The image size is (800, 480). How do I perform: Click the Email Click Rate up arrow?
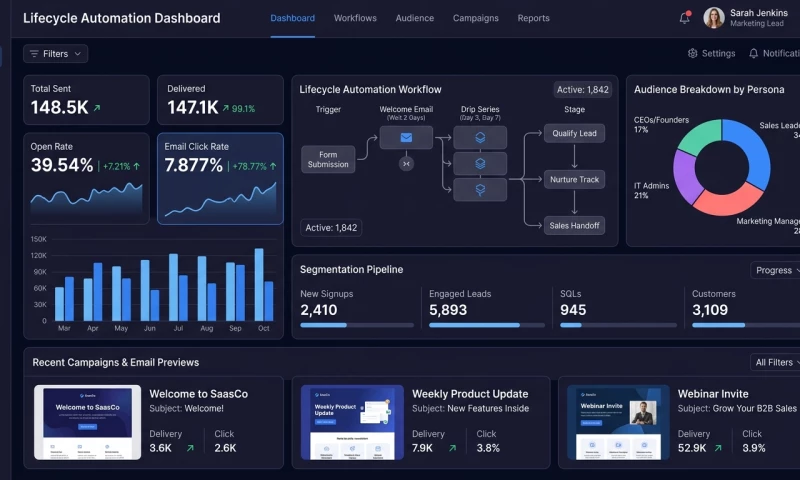click(x=273, y=166)
